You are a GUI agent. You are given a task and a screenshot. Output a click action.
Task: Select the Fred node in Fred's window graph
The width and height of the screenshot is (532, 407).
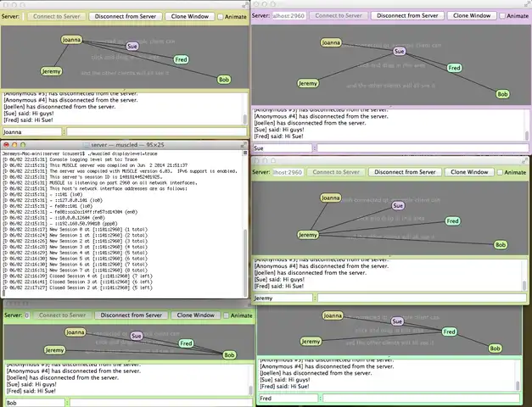click(449, 332)
